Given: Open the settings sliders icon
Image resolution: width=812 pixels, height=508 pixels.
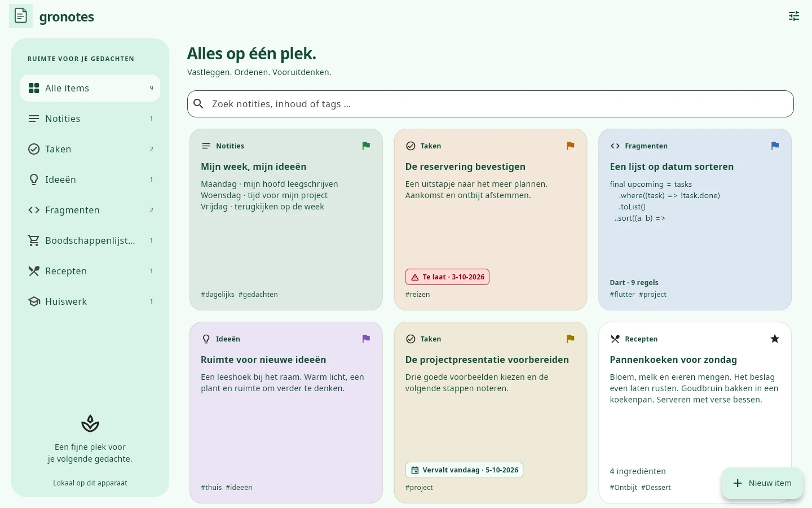Looking at the screenshot, I should [794, 16].
